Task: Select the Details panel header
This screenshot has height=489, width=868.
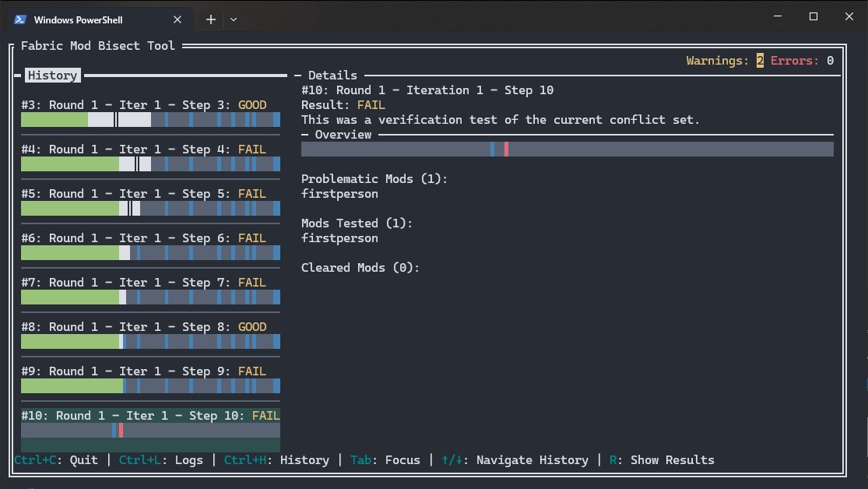Action: pos(332,76)
